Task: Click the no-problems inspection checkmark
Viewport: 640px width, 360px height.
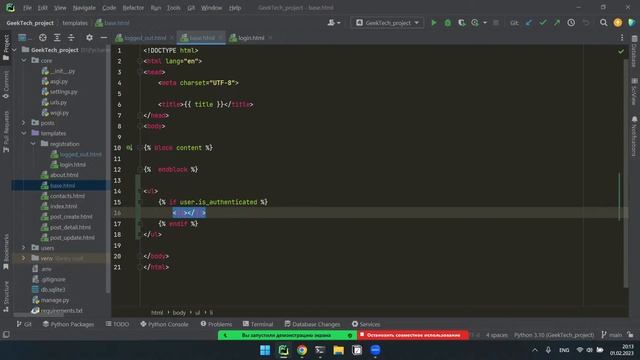Action: (621, 51)
